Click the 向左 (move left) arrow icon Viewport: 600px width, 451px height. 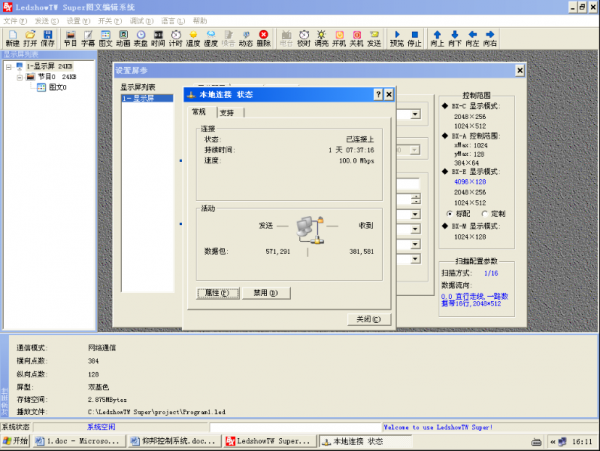(x=473, y=39)
